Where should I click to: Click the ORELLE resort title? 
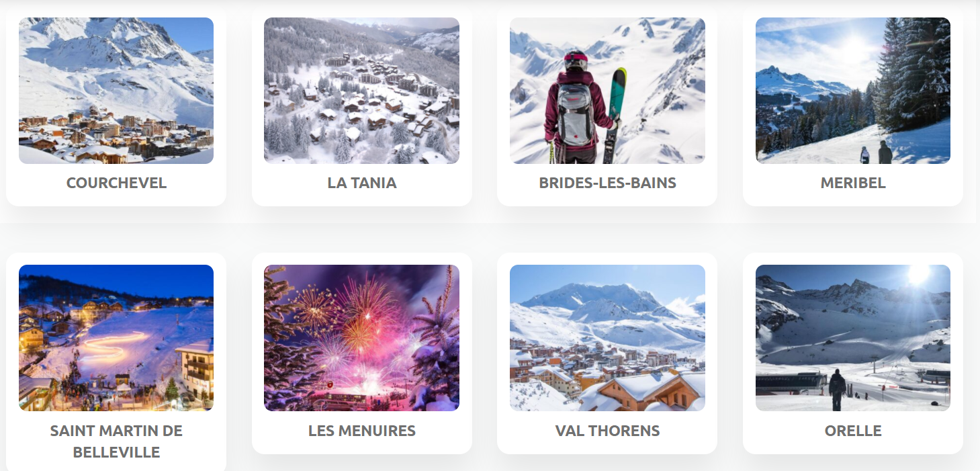(x=852, y=431)
